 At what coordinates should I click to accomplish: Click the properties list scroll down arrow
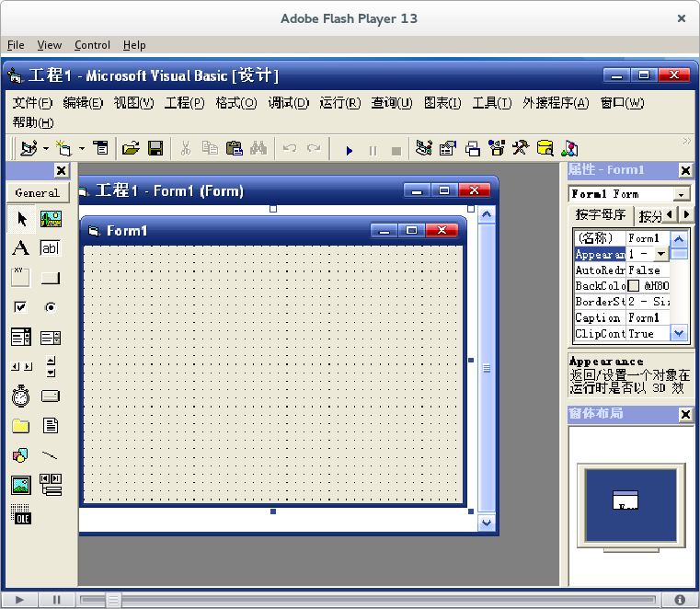(679, 333)
